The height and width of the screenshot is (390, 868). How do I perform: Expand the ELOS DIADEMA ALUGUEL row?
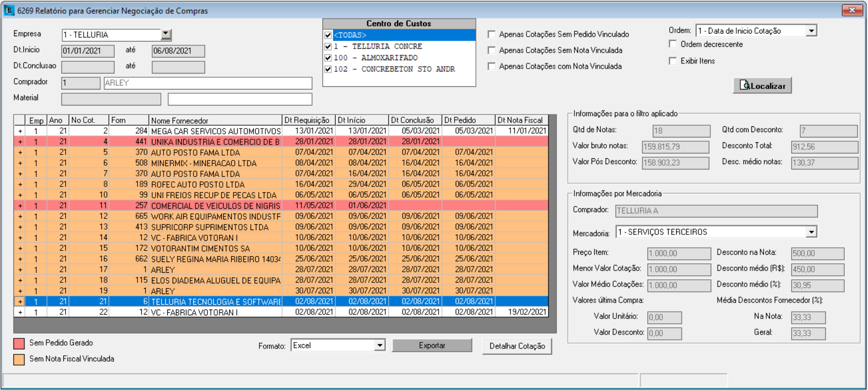(20, 280)
